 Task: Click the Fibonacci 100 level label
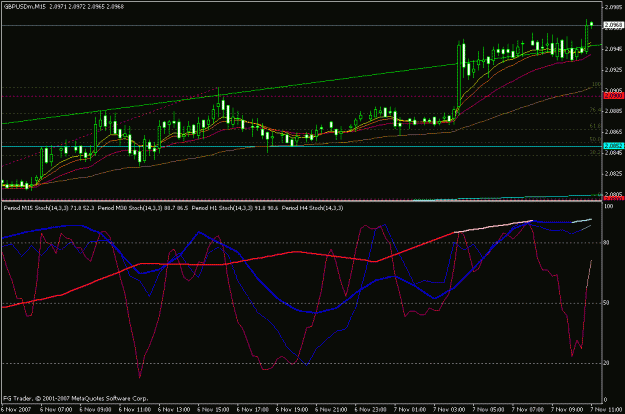click(597, 84)
